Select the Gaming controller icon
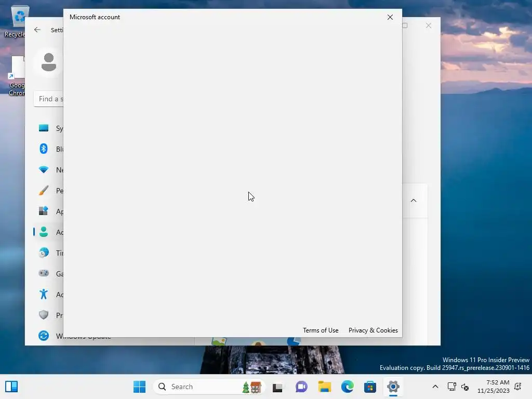 pos(44,273)
